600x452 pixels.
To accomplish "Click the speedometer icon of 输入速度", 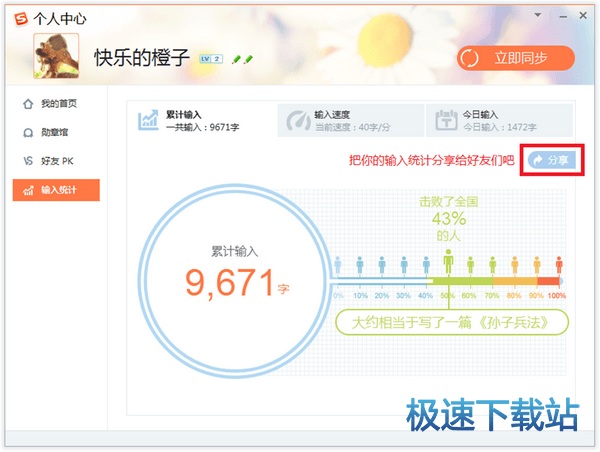I will tap(298, 120).
